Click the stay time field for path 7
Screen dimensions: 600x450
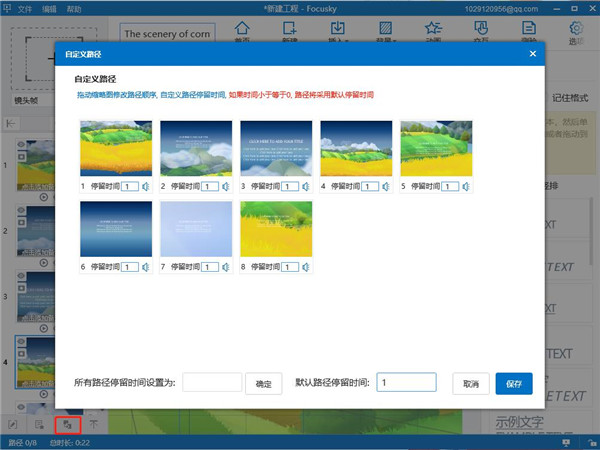click(x=210, y=267)
